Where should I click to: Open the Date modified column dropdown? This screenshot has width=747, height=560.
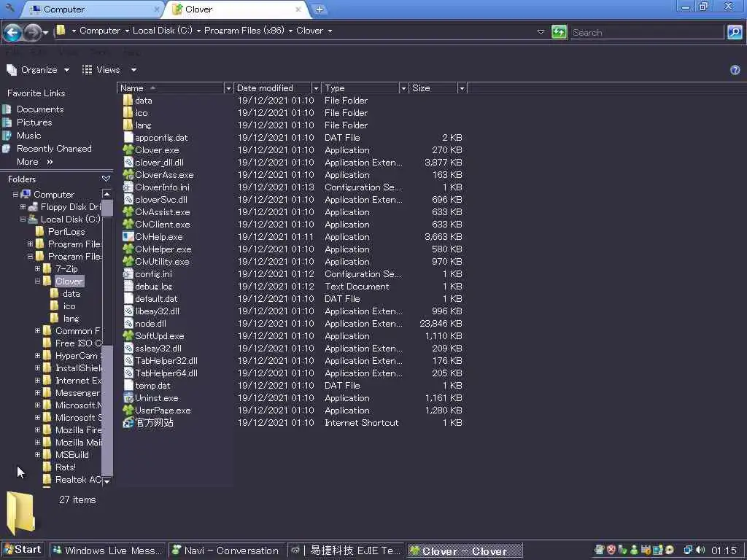tap(316, 88)
